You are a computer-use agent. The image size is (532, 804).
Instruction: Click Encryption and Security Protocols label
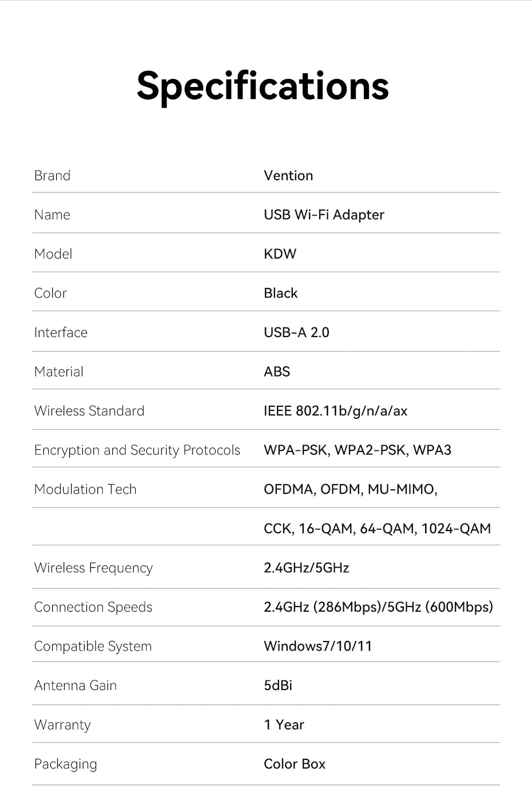(137, 450)
